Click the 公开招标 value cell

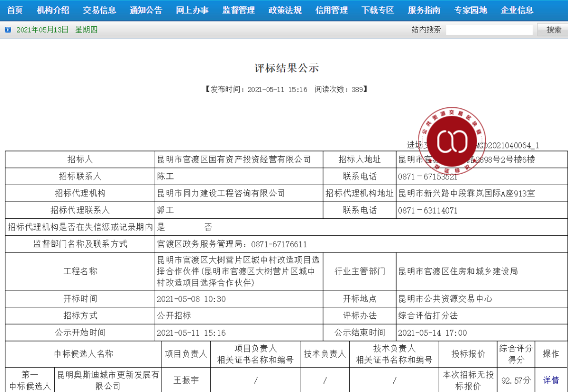(239, 316)
